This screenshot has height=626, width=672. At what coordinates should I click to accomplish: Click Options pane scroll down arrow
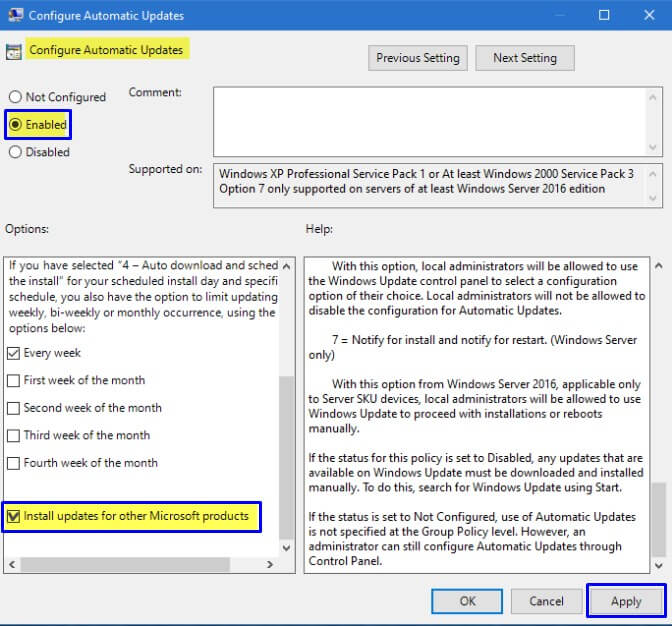tap(287, 548)
